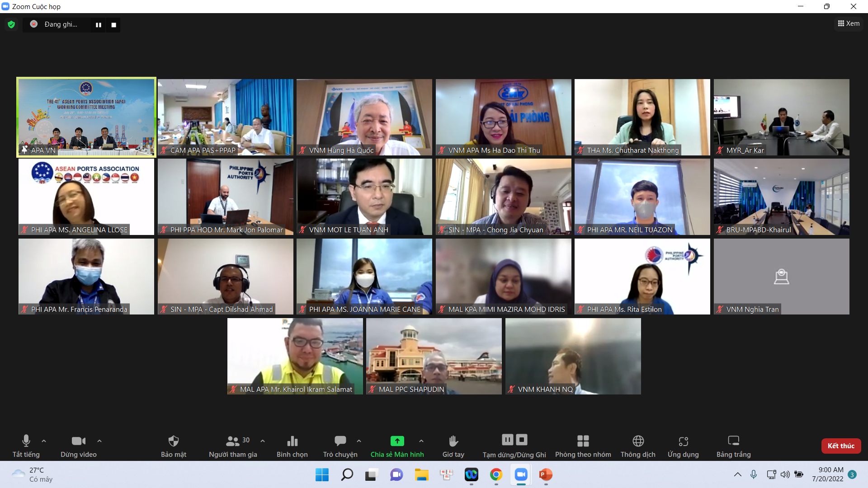Show hidden system tray icons
Viewport: 868px width, 488px height.
737,474
